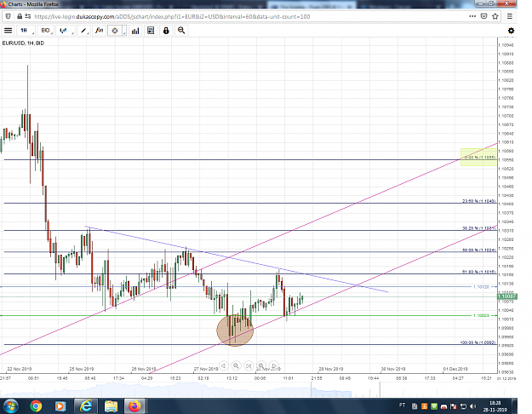Click the magnifier zoom-out icon in toolbar

[181, 31]
